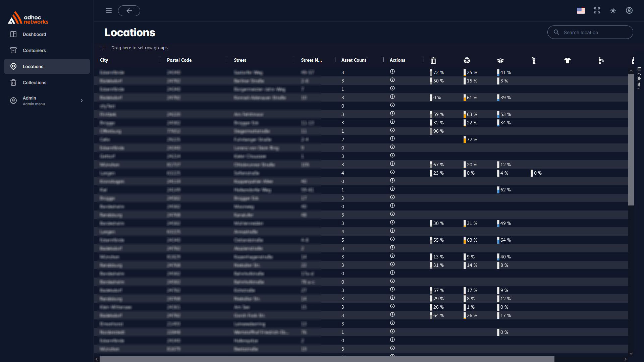
Task: Open info for the row with only 62 %
Action: [x=392, y=189]
